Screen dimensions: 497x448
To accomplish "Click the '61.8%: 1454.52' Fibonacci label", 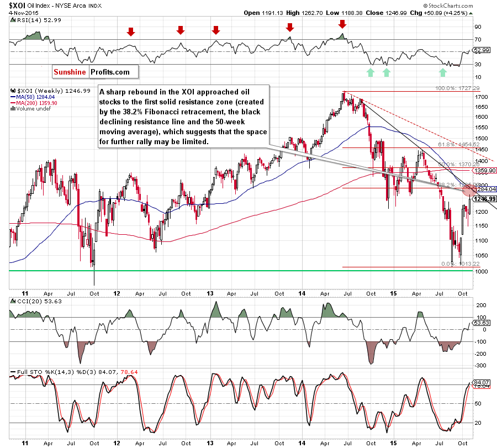I will 459,145.
